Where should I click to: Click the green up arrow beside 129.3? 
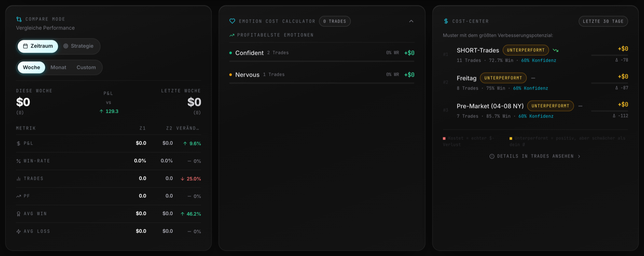[x=101, y=111]
